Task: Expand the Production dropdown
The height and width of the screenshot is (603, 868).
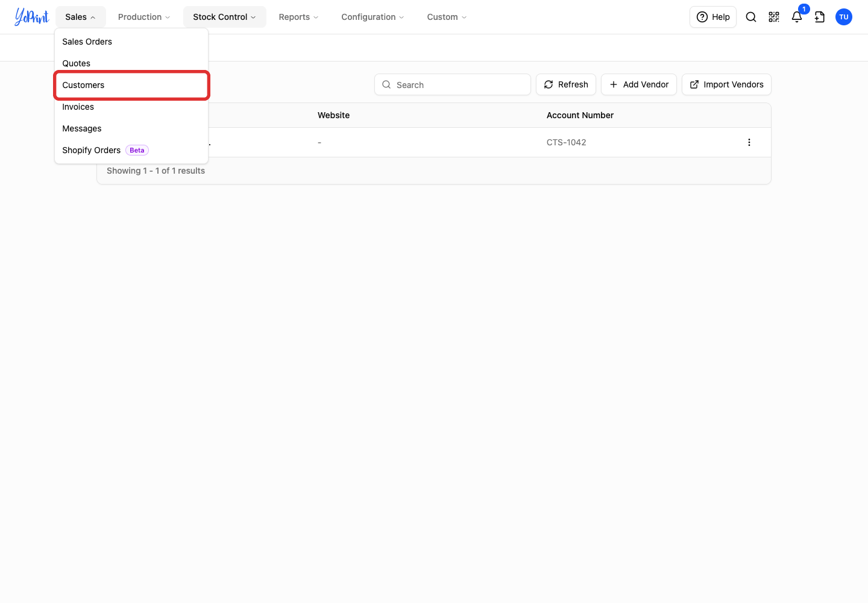Action: (144, 17)
